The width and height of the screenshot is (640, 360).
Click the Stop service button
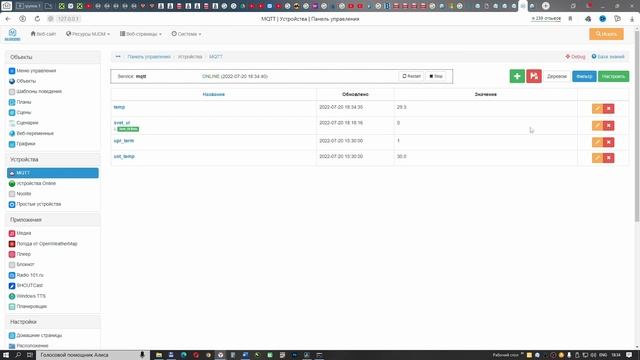436,76
